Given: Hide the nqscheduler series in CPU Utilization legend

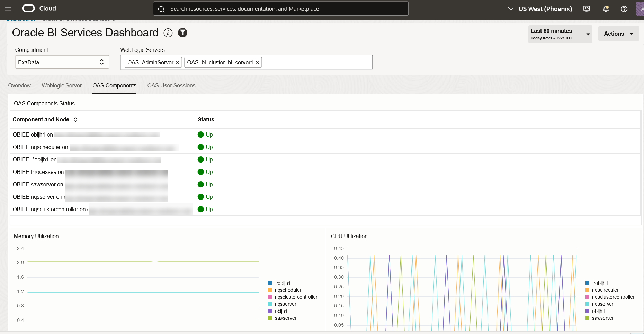Looking at the screenshot, I should [605, 290].
